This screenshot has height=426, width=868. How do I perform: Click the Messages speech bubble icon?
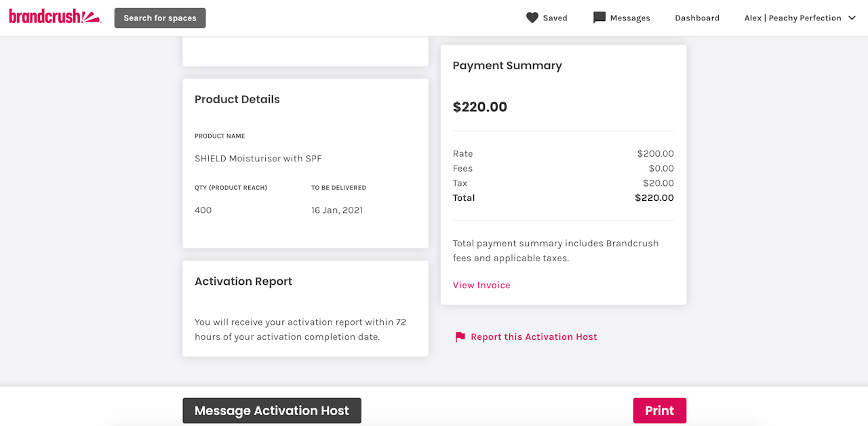point(599,18)
